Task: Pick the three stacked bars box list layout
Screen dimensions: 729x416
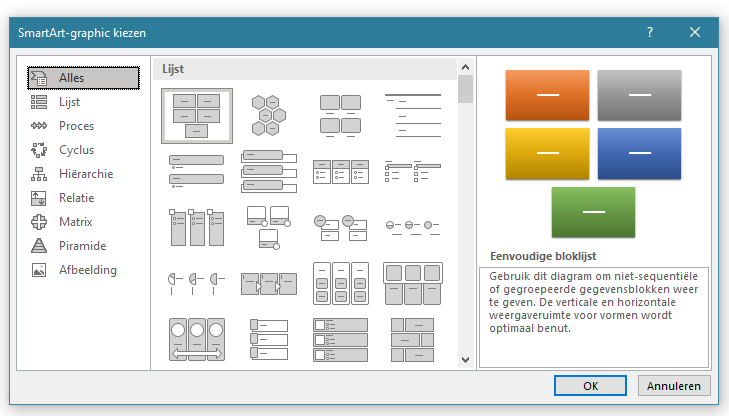Action: [269, 172]
